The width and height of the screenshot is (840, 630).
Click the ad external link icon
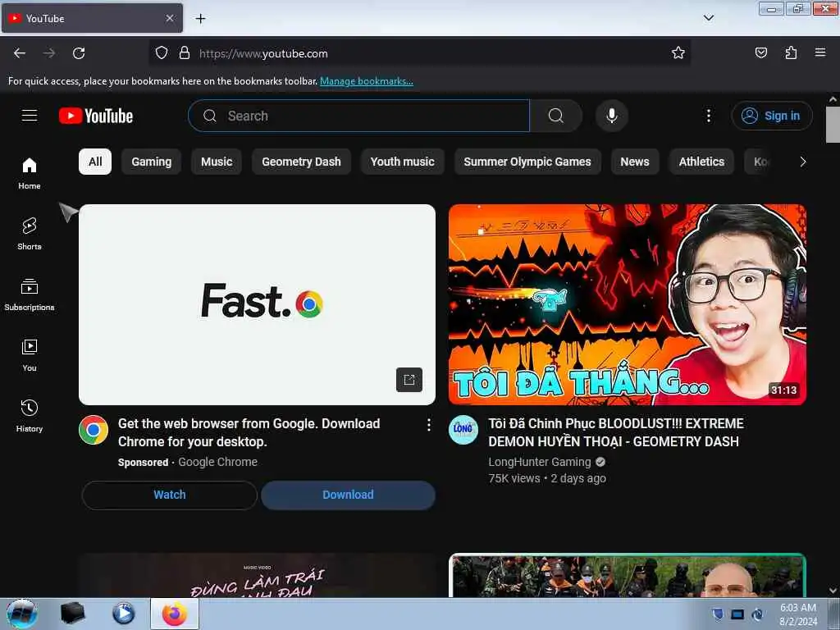[x=409, y=380]
